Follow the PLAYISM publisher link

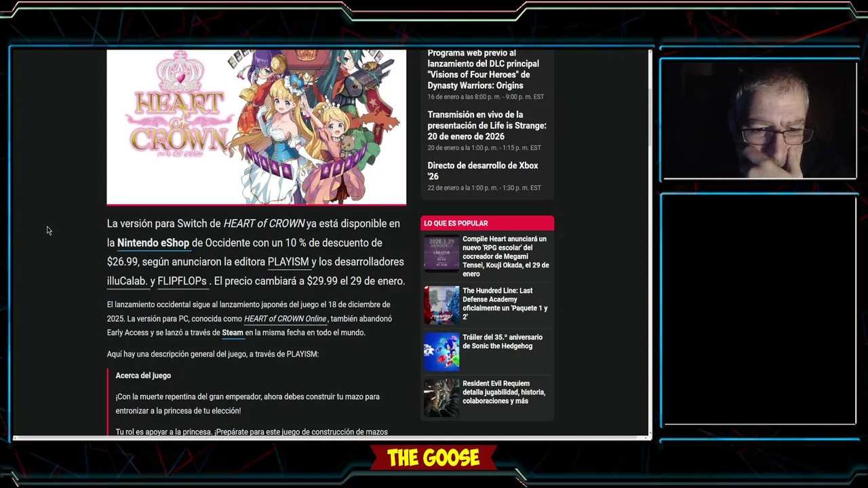click(x=288, y=262)
